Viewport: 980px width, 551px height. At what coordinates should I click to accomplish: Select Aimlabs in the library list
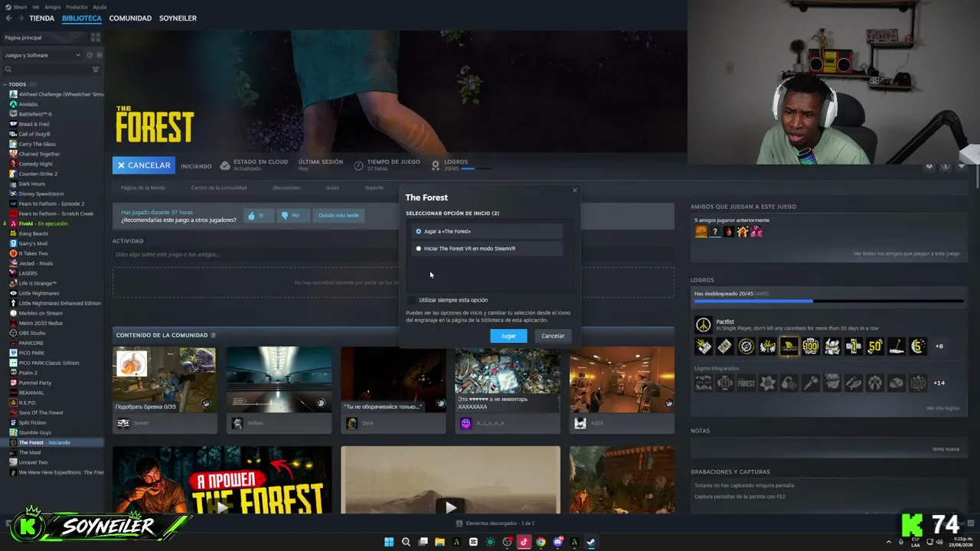28,104
